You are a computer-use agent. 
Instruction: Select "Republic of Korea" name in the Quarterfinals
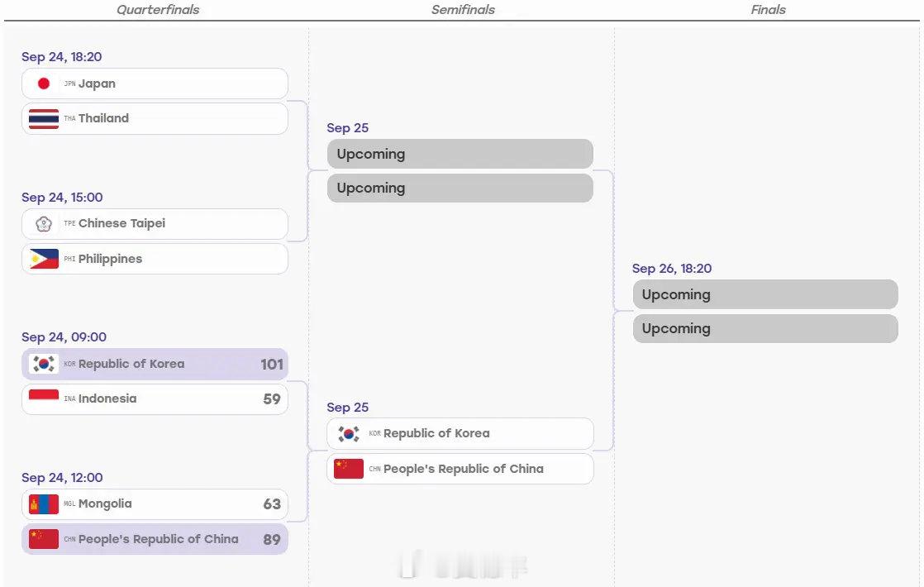pos(131,364)
